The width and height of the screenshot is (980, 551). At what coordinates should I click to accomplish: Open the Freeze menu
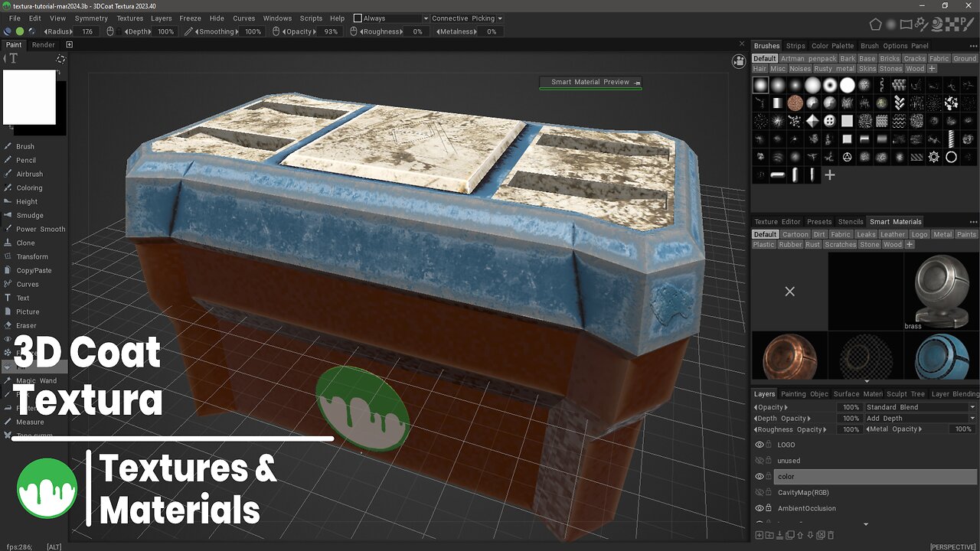point(190,18)
